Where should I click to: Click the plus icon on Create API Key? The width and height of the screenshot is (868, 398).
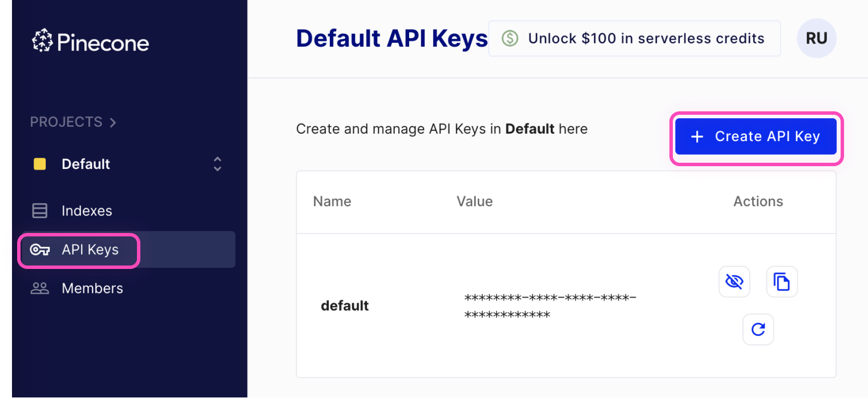point(696,136)
